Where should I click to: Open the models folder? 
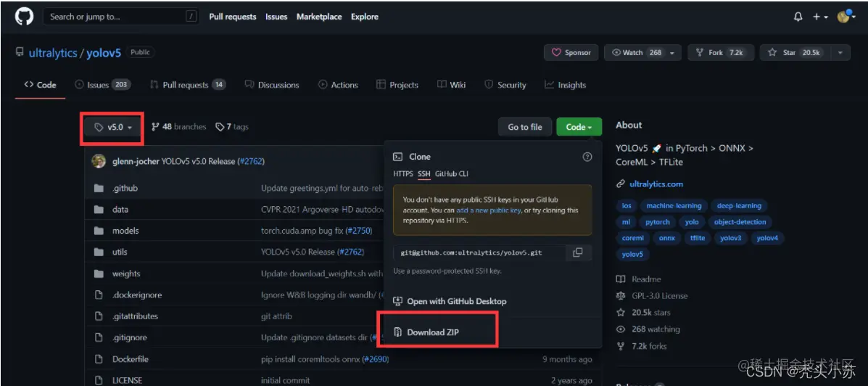point(125,231)
